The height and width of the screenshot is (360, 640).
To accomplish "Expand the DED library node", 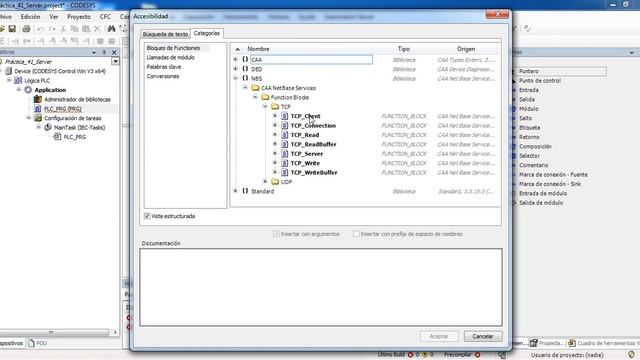I will point(236,69).
